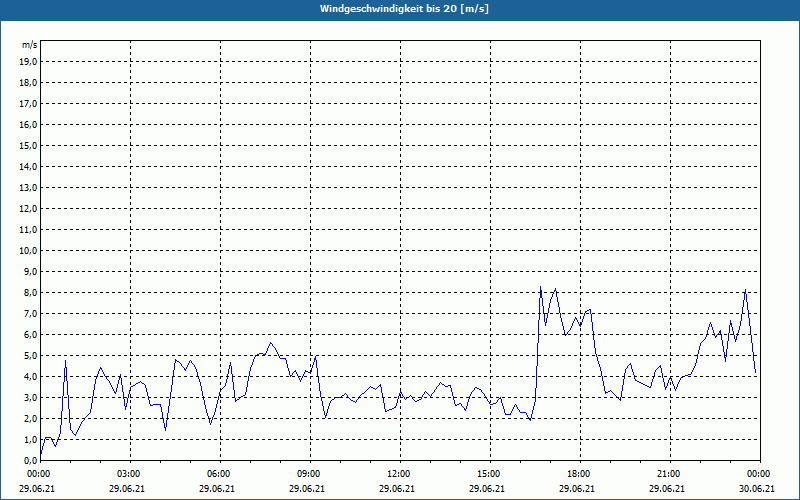Click the 'm/s' unit label

tap(30, 45)
